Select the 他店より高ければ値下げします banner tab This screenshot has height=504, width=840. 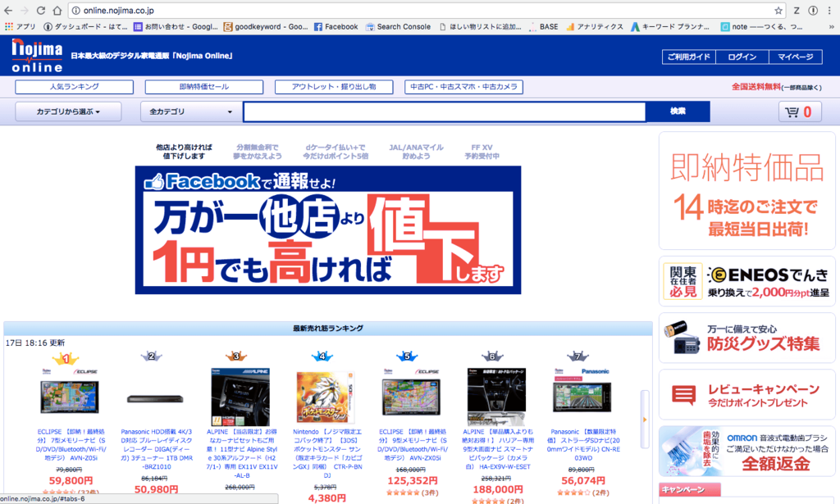pos(184,152)
